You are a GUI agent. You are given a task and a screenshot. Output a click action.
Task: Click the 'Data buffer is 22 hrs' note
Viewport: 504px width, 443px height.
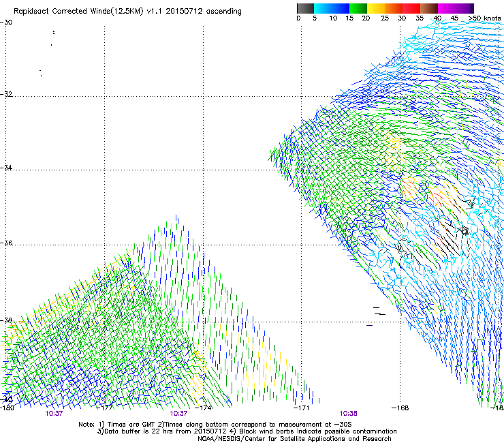click(162, 431)
